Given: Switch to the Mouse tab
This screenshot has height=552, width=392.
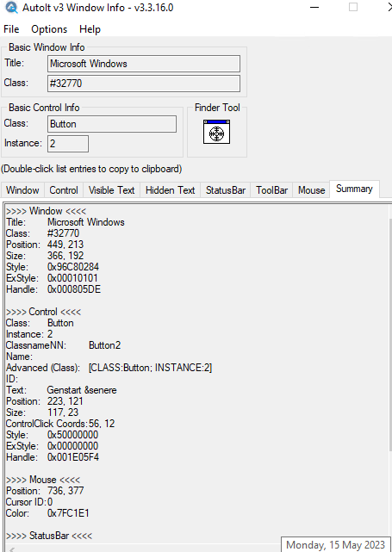Looking at the screenshot, I should 311,190.
